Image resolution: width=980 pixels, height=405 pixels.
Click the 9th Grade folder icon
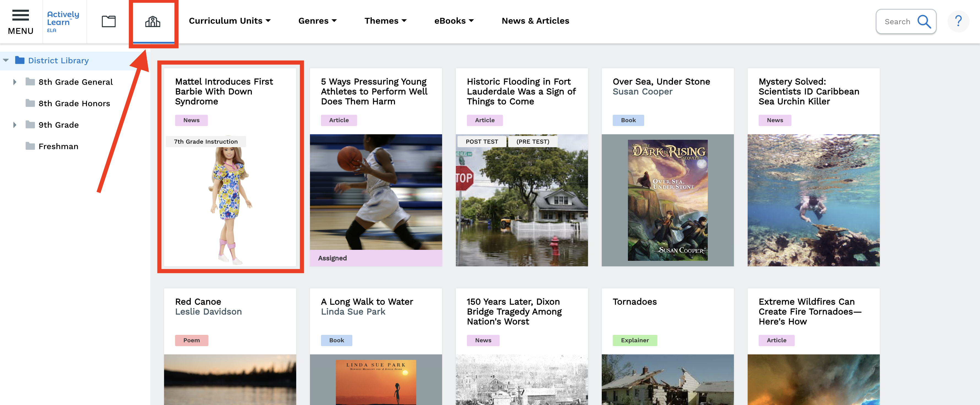click(x=30, y=125)
